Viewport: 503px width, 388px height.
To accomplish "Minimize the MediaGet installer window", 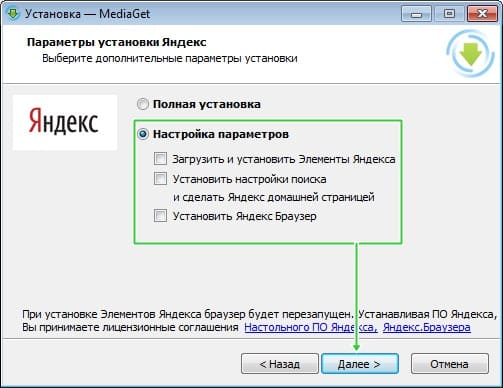I will click(x=416, y=14).
